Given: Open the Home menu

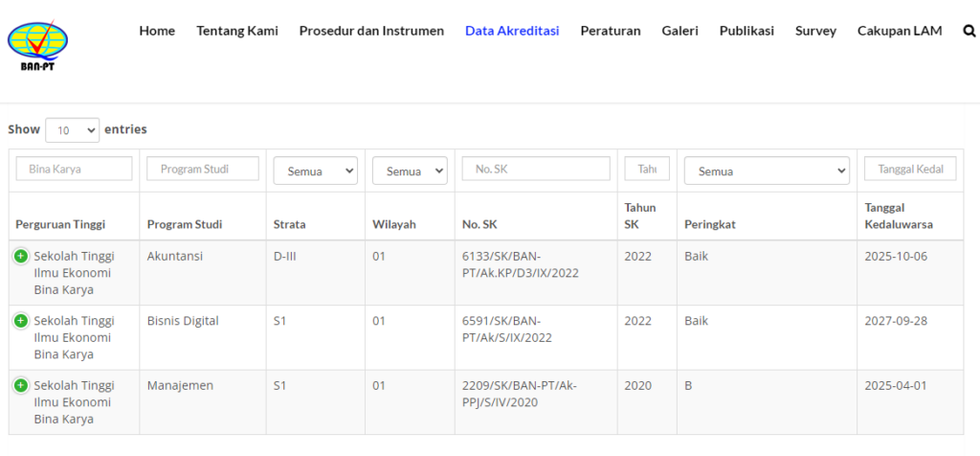Looking at the screenshot, I should point(157,31).
